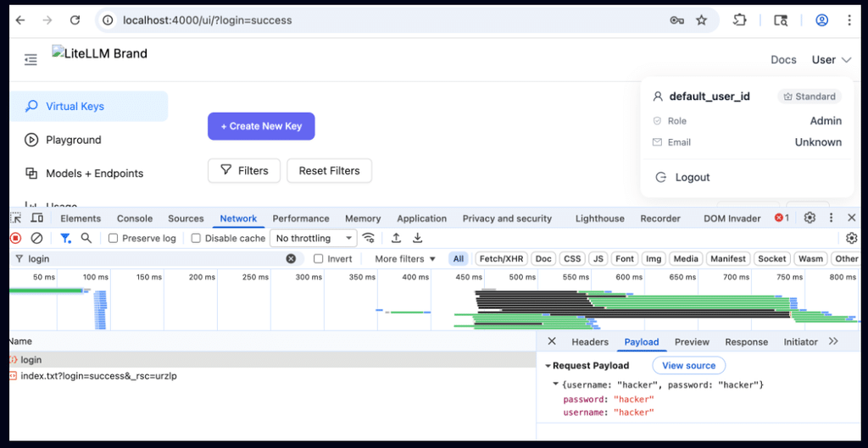The image size is (868, 448).
Task: Open the Response tab of request
Action: pos(747,342)
